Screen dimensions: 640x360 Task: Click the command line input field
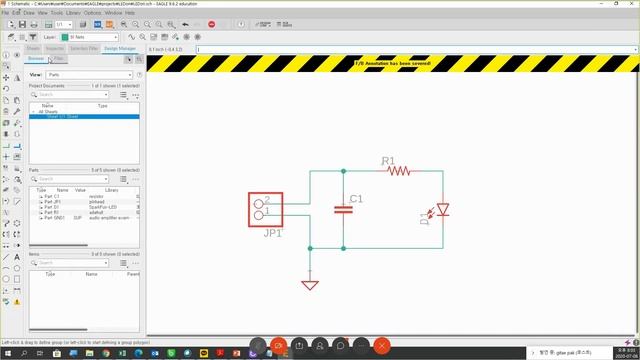[x=416, y=49]
